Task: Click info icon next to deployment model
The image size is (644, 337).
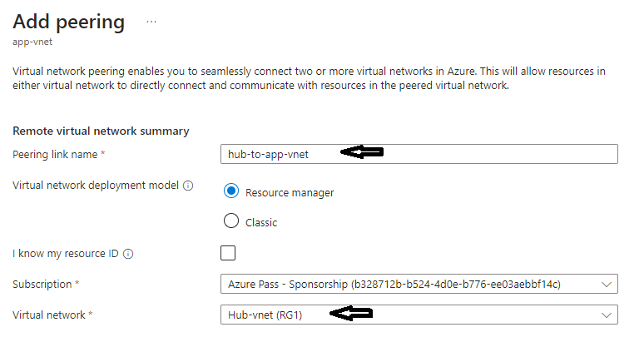Action: (187, 186)
